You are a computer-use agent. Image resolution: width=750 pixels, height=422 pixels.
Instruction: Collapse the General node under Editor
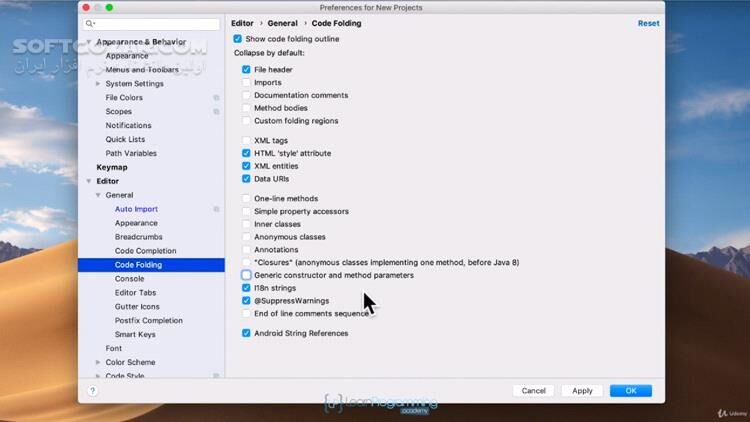(x=99, y=195)
